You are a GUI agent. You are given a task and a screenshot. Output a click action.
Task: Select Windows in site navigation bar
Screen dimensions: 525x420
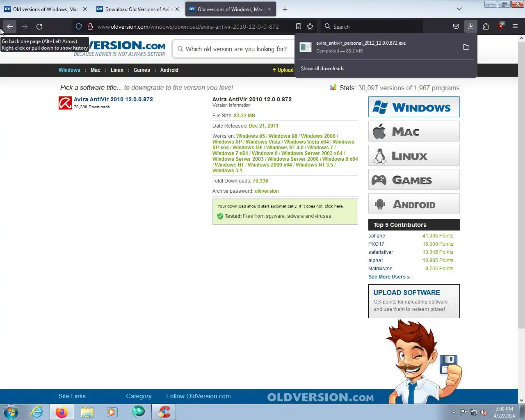tap(69, 70)
